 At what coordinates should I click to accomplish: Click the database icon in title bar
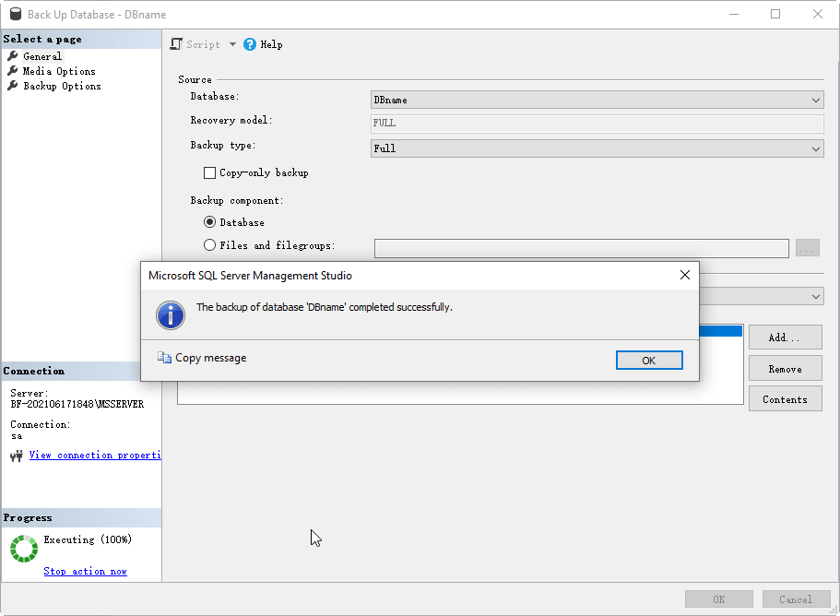(16, 14)
